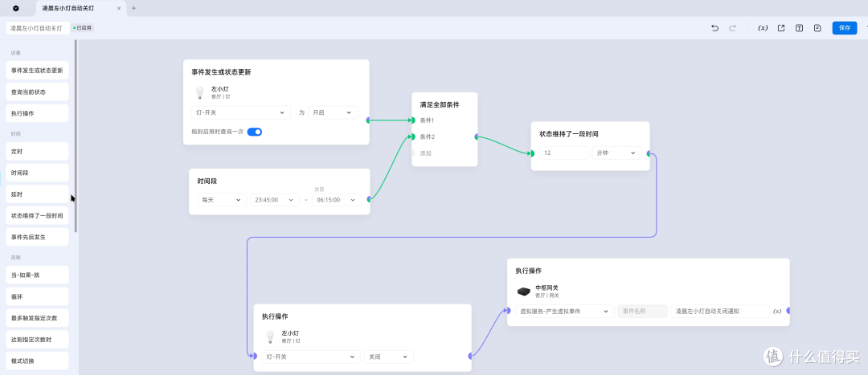The image size is (868, 375).
Task: Toggle 规则启用时查询一次 switch
Action: [x=254, y=132]
